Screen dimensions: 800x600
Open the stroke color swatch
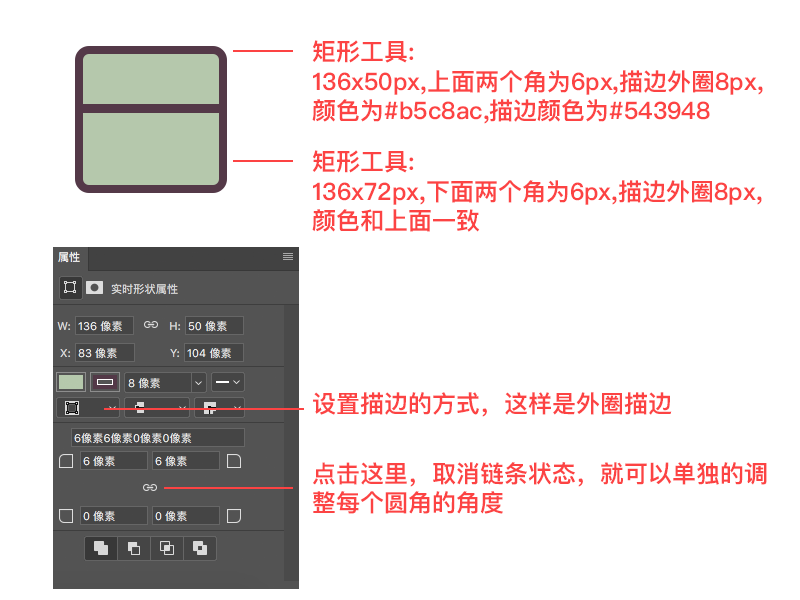(105, 382)
